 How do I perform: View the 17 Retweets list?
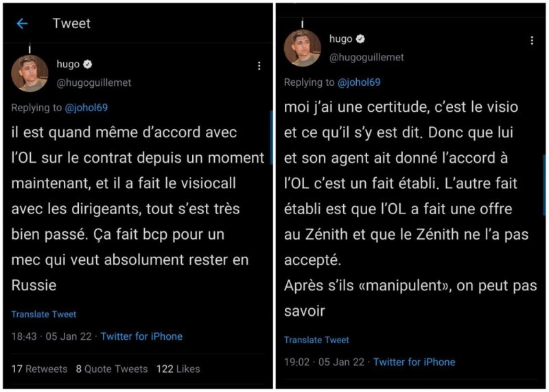(x=39, y=369)
